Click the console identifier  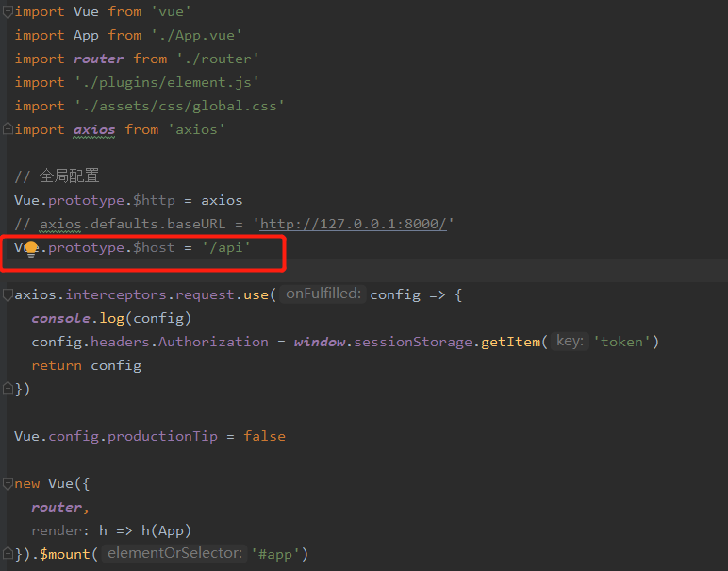(60, 318)
